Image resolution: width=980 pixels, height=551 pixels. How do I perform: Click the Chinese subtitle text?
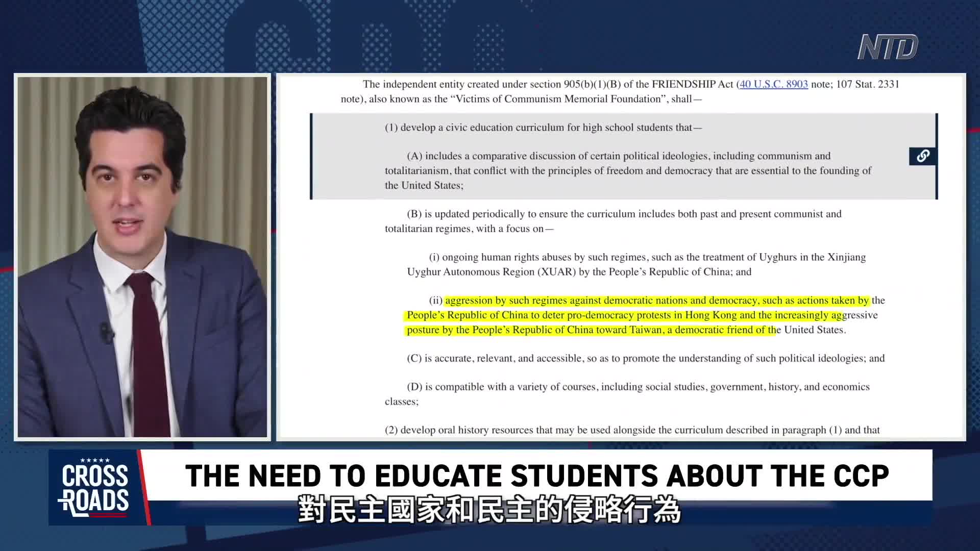click(489, 509)
